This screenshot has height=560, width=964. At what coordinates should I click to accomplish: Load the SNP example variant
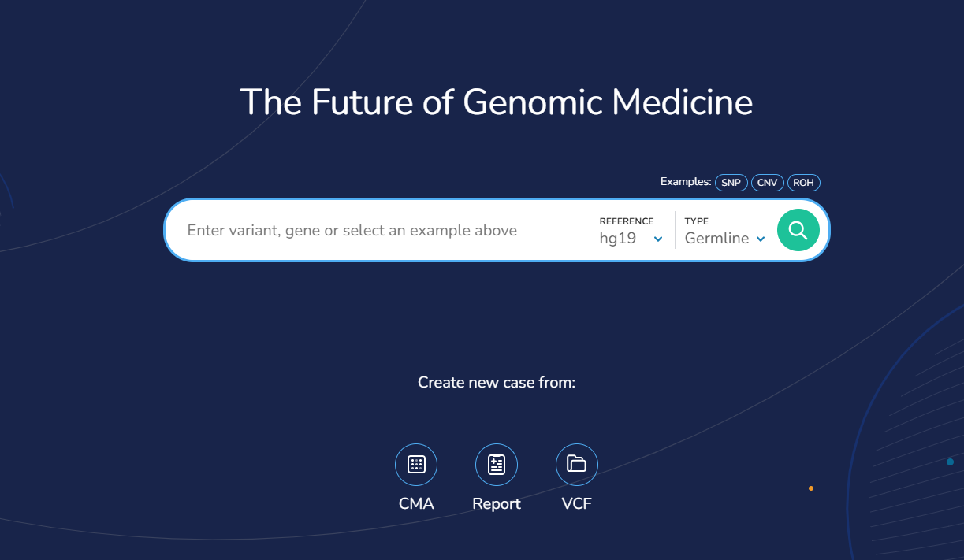pos(731,183)
